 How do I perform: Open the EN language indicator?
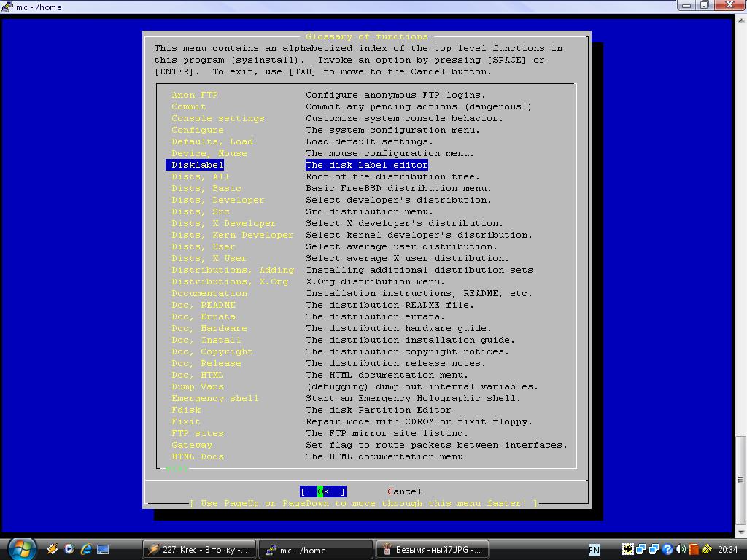(595, 549)
